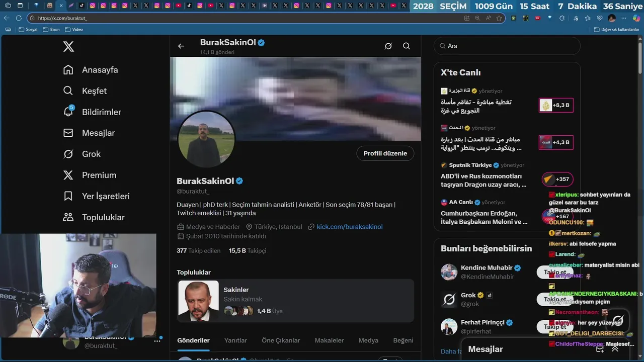
Task: Open Keşfet from the sidebar
Action: click(x=85, y=91)
